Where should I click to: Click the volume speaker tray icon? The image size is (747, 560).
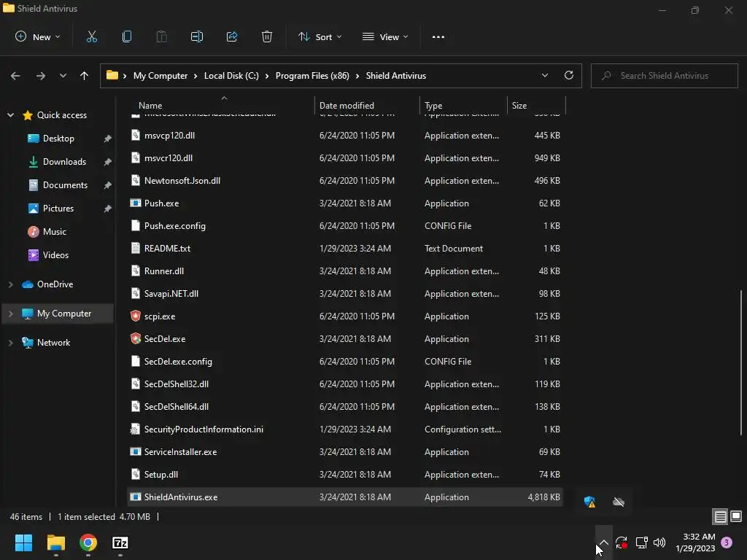[659, 542]
